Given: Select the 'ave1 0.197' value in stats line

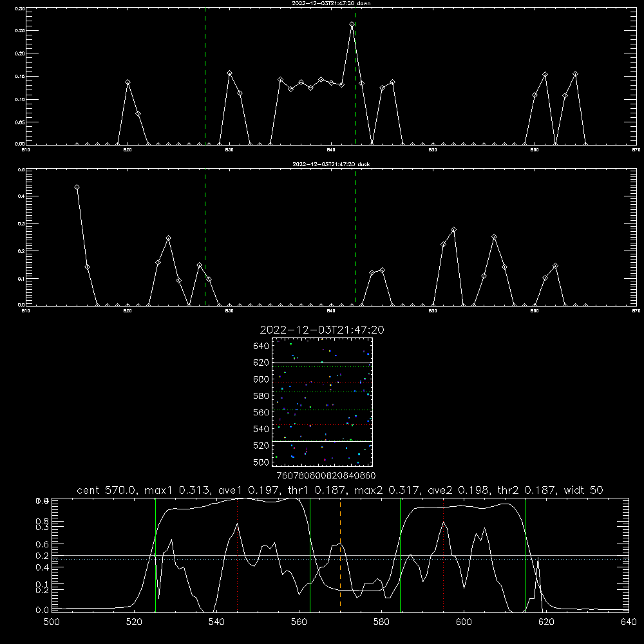Looking at the screenshot, I should pos(251,490).
